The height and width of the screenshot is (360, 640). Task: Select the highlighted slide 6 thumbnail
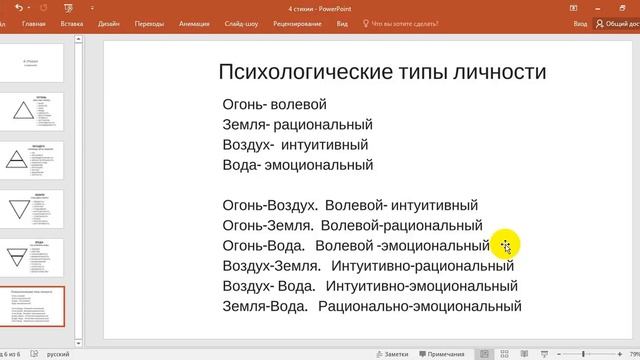pos(31,306)
